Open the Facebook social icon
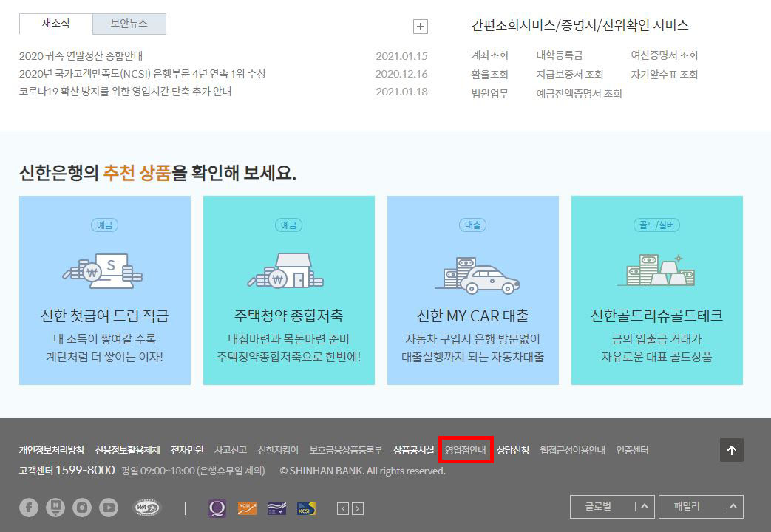 pos(29,508)
